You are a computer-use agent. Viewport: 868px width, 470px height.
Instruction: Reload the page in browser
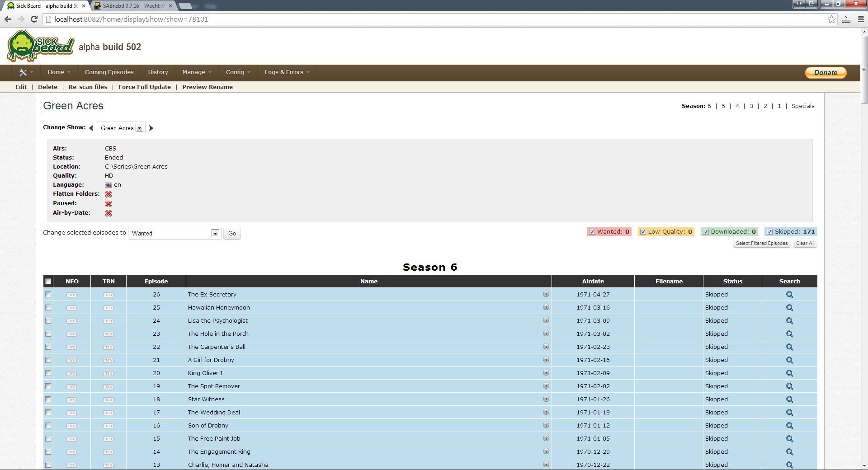tap(34, 19)
